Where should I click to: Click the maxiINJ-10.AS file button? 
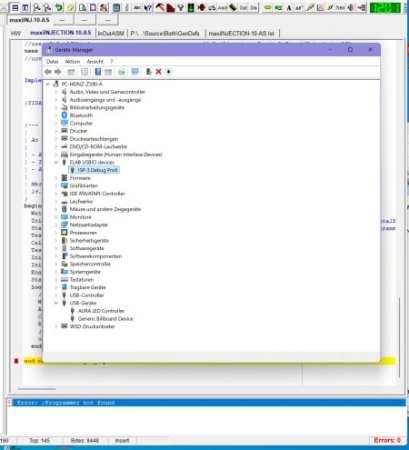tap(29, 20)
